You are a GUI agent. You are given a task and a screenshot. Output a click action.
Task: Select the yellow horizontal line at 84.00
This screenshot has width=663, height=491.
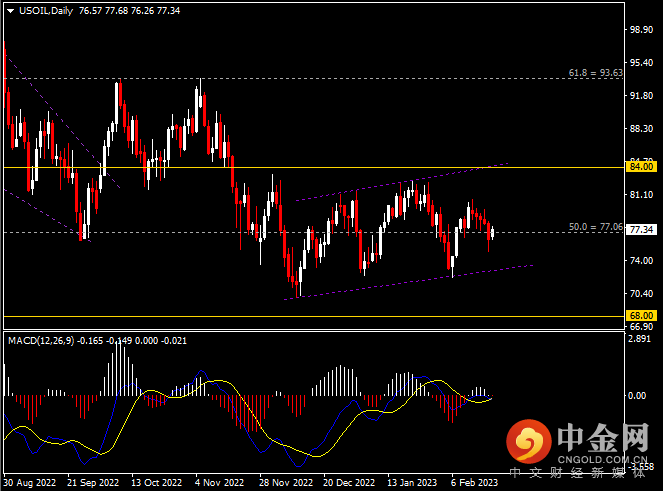point(300,167)
